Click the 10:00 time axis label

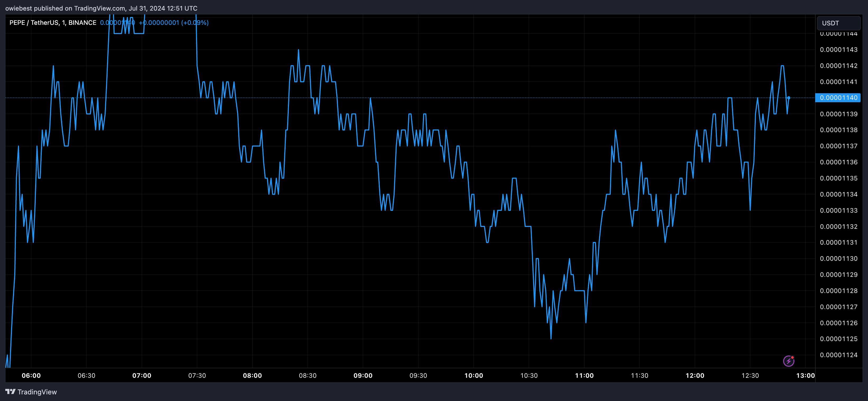(x=473, y=375)
